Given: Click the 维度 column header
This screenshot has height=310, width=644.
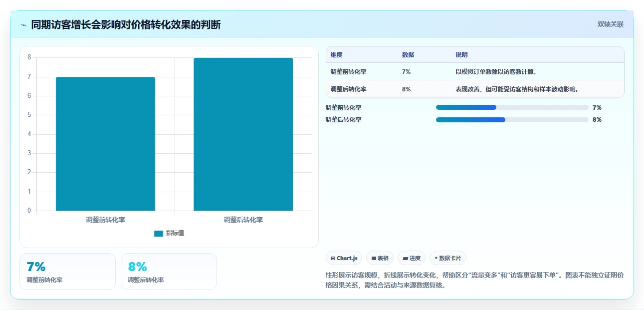Looking at the screenshot, I should point(336,55).
